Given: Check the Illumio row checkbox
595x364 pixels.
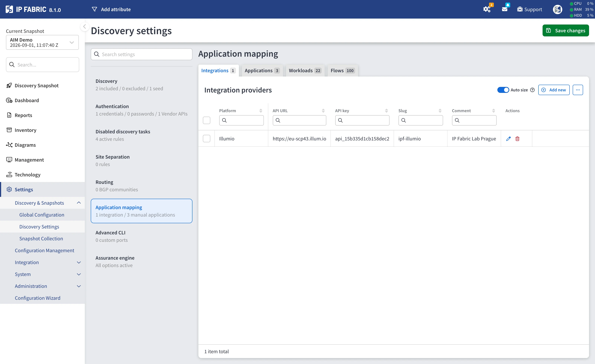Looking at the screenshot, I should click(206, 139).
